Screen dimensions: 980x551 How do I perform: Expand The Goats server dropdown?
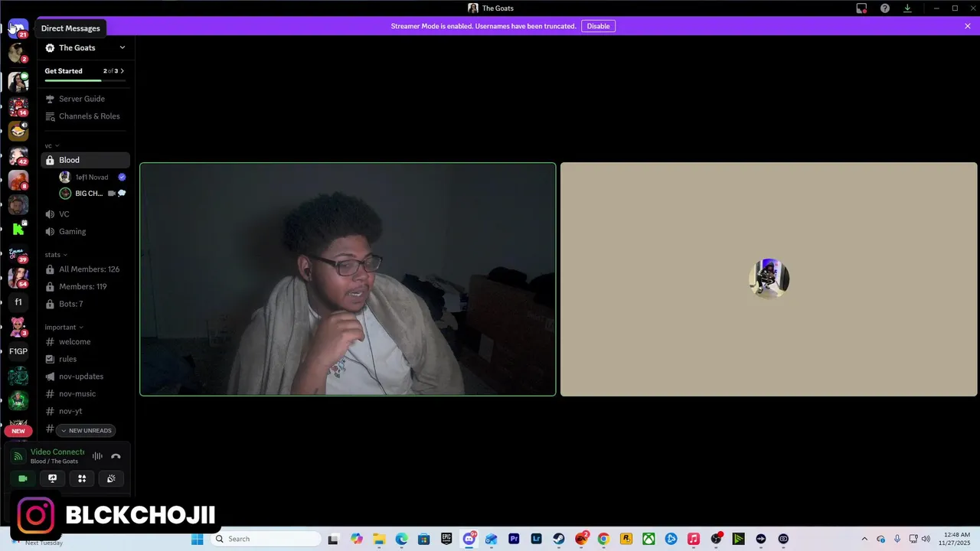pyautogui.click(x=122, y=47)
